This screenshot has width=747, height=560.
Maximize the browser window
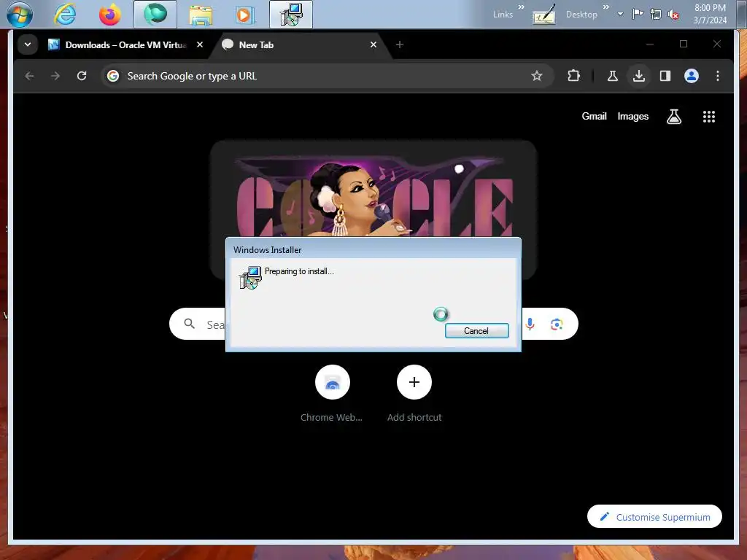683,44
